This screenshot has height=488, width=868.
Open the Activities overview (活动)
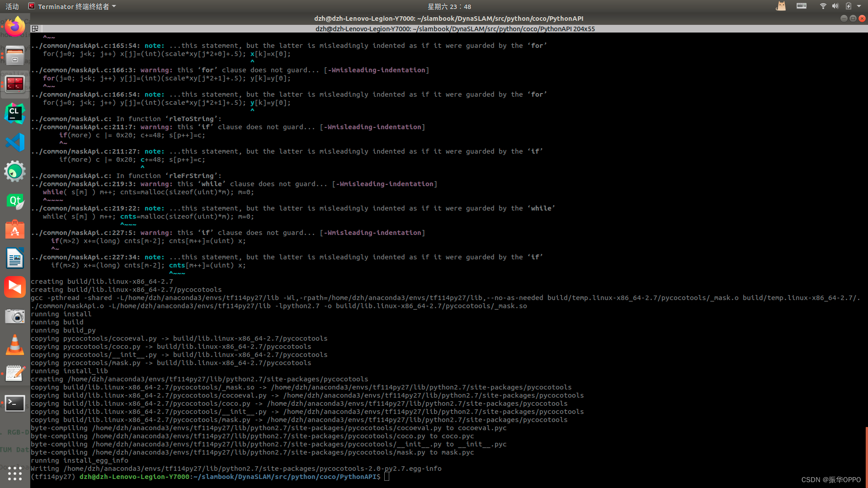click(x=12, y=6)
